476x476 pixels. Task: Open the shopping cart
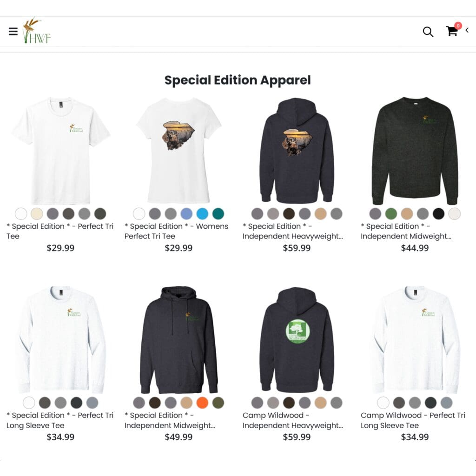point(452,31)
